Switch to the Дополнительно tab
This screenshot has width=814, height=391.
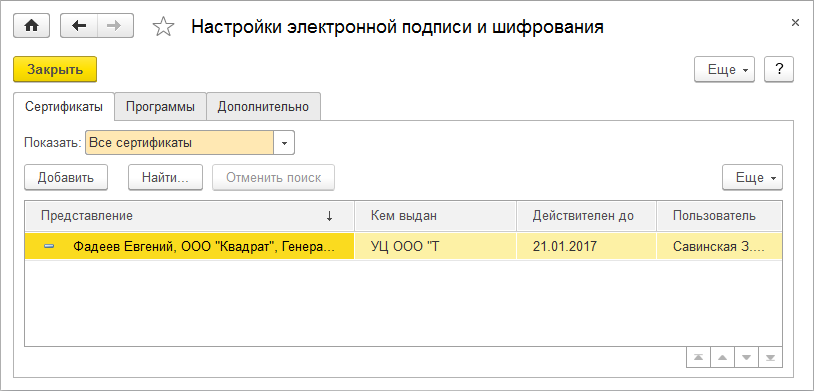(x=263, y=107)
